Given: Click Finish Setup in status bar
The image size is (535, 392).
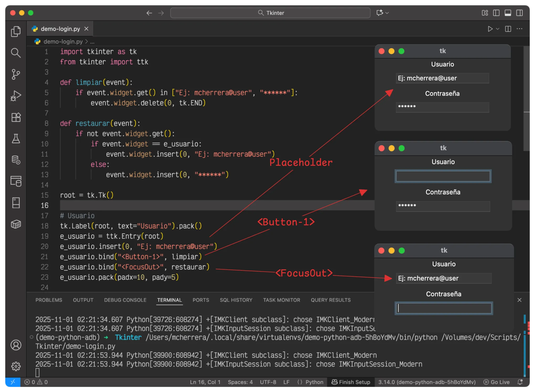Looking at the screenshot, I should (351, 382).
